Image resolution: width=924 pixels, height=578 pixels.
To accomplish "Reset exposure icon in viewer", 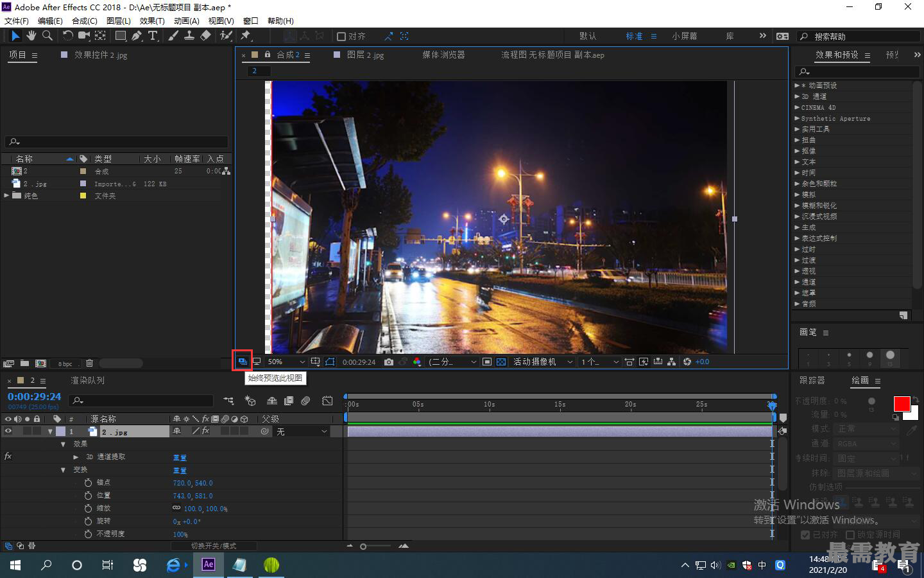I will (687, 362).
